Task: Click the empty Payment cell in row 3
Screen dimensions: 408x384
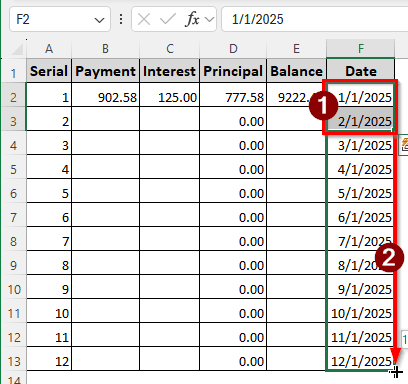Action: 106,119
